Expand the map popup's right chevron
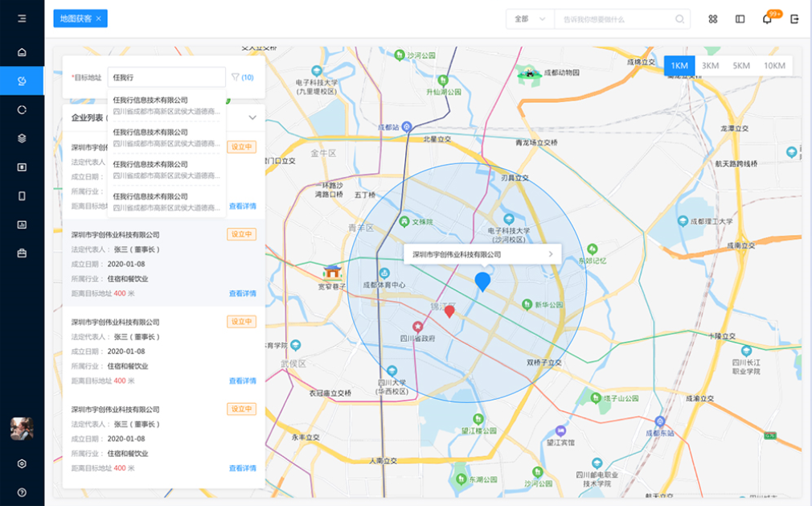 pos(551,253)
